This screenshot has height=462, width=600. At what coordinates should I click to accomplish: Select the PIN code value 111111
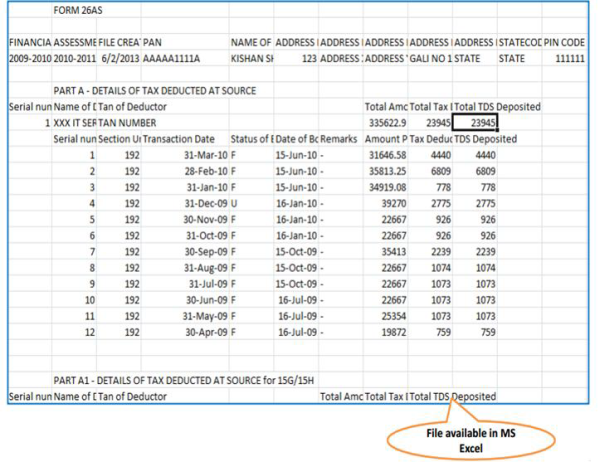pyautogui.click(x=576, y=60)
